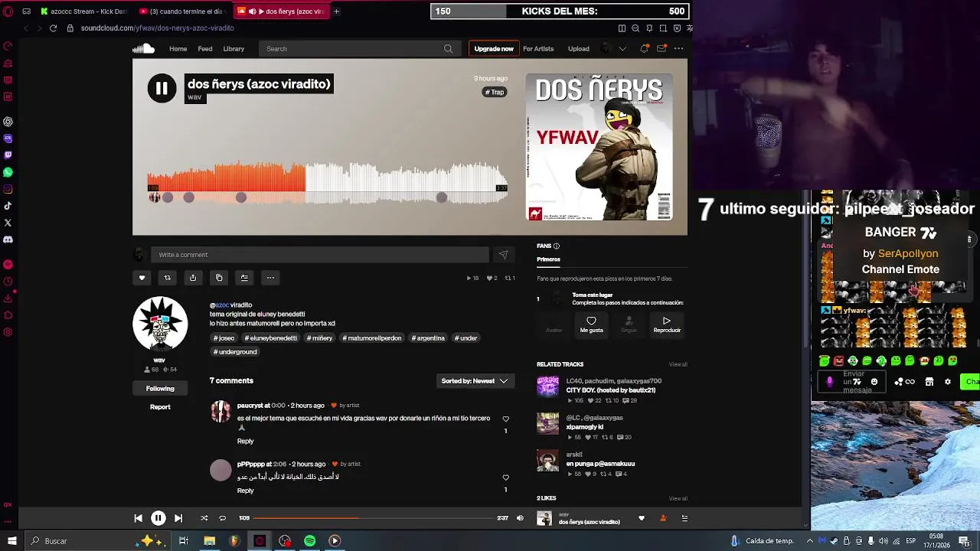Open Spotify from the Windows taskbar
This screenshot has width=980, height=551.
[309, 541]
